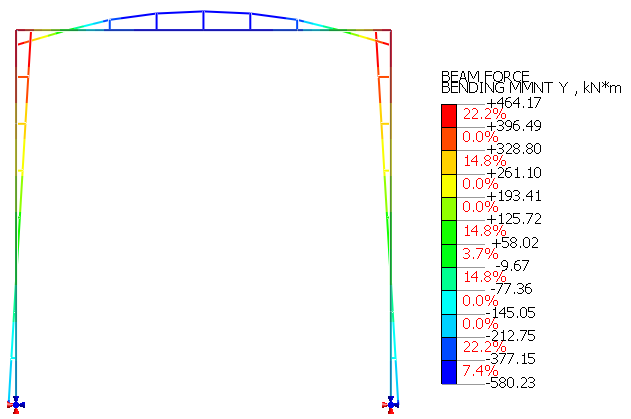This screenshot has width=631, height=419.
Task: Click the legend value +125.72
Action: pyautogui.click(x=514, y=219)
